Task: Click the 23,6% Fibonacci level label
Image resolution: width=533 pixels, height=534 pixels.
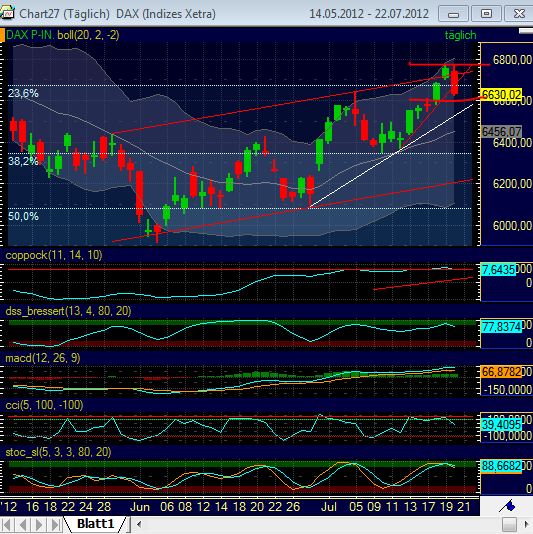Action: click(x=23, y=93)
